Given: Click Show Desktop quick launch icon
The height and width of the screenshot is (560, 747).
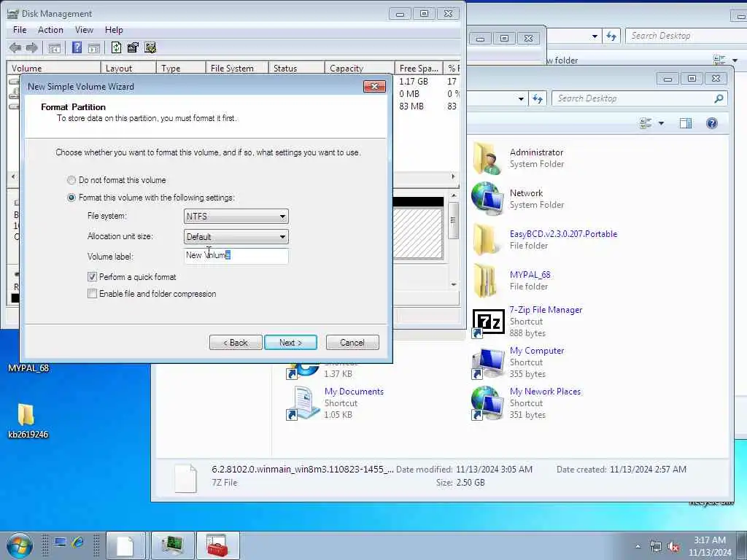Looking at the screenshot, I should pos(60,542).
